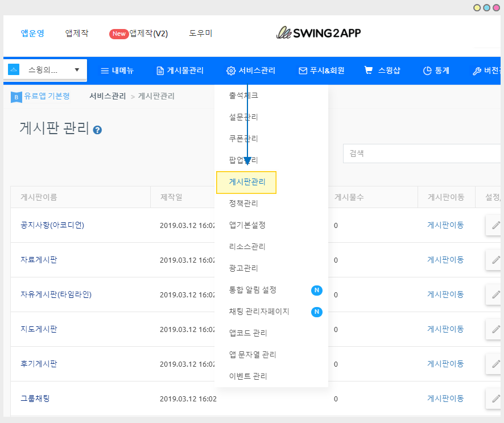The image size is (504, 423).
Task: Click the edit pencil icon for 자료게시판 row
Action: tap(495, 260)
